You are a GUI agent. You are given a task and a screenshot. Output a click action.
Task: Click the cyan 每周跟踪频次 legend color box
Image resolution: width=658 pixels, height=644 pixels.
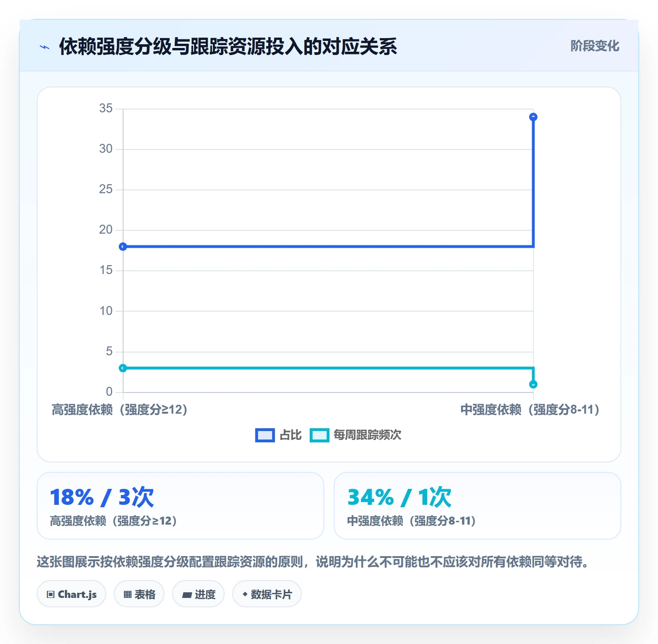tap(319, 435)
